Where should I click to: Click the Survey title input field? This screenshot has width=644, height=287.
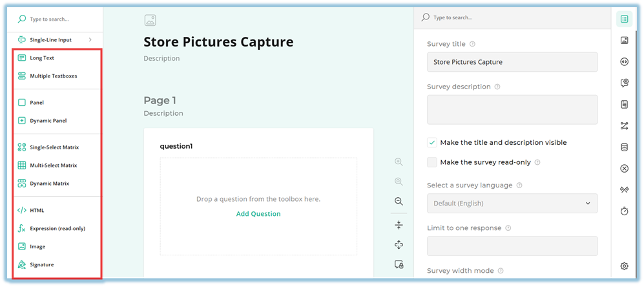(512, 62)
